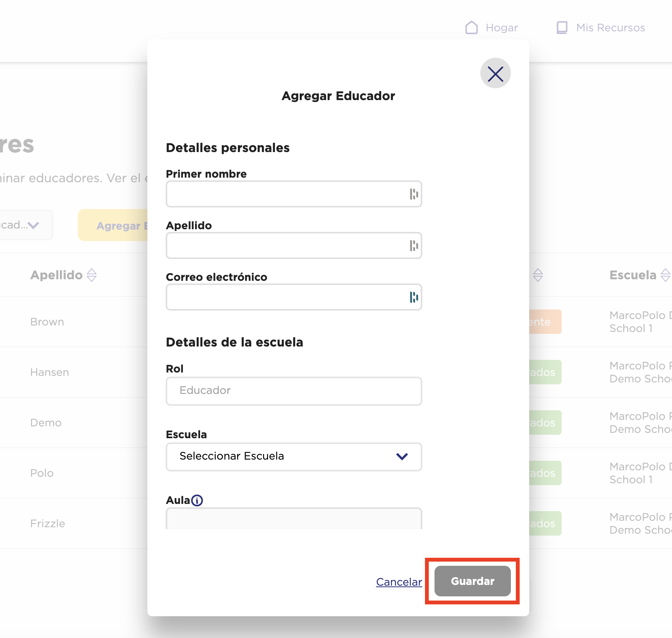Click the Hogar home icon
The image size is (672, 638).
click(x=472, y=28)
